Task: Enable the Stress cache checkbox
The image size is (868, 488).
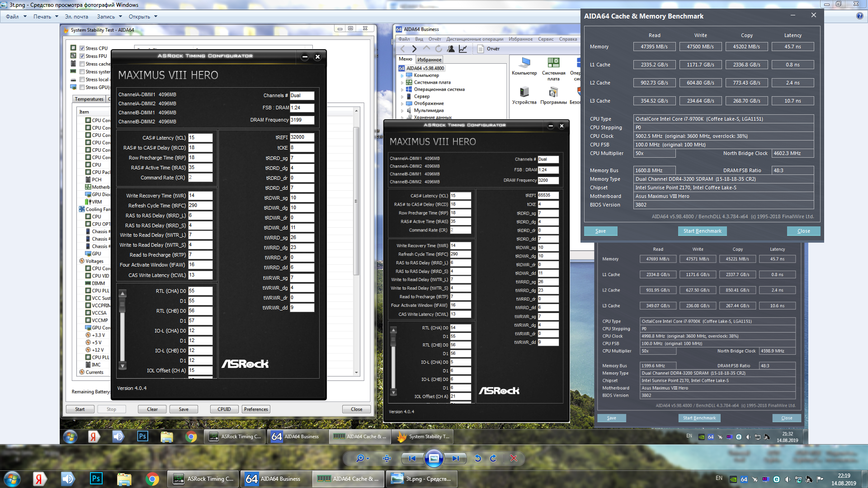Action: 82,64
